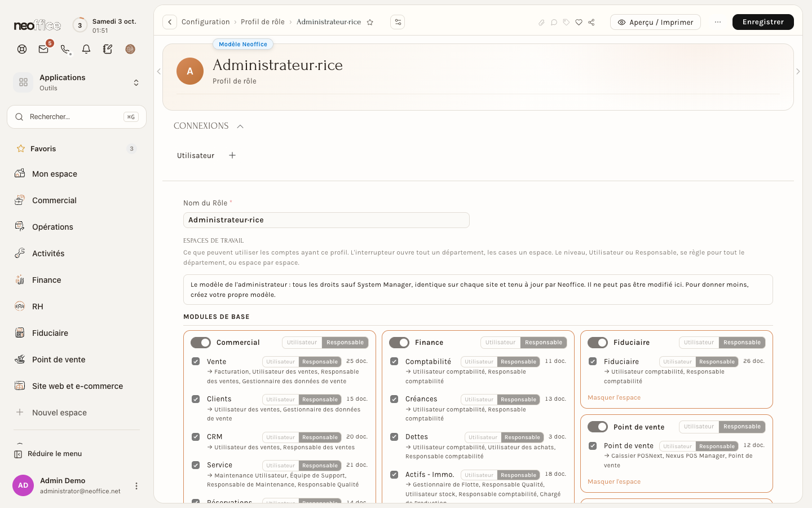Go back with the left chevron button

pyautogui.click(x=170, y=22)
